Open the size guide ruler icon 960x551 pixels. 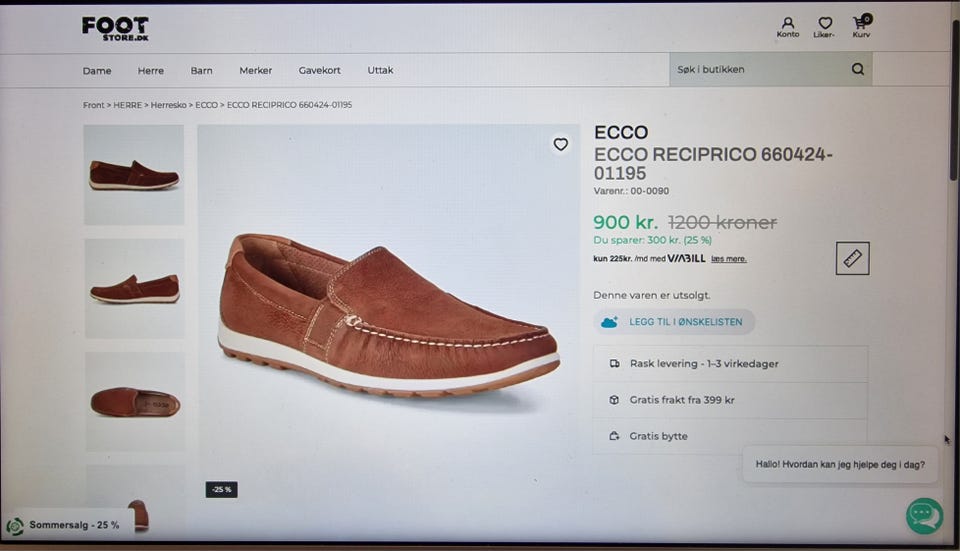tap(852, 258)
